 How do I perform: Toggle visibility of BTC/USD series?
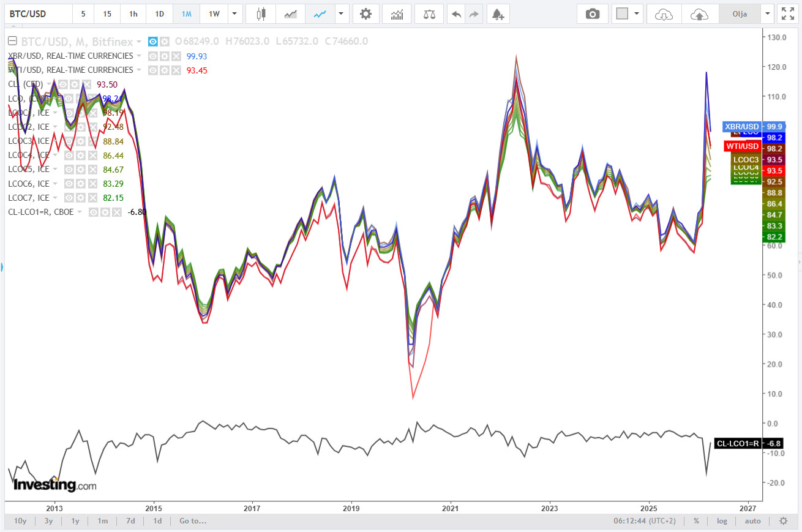click(x=153, y=42)
